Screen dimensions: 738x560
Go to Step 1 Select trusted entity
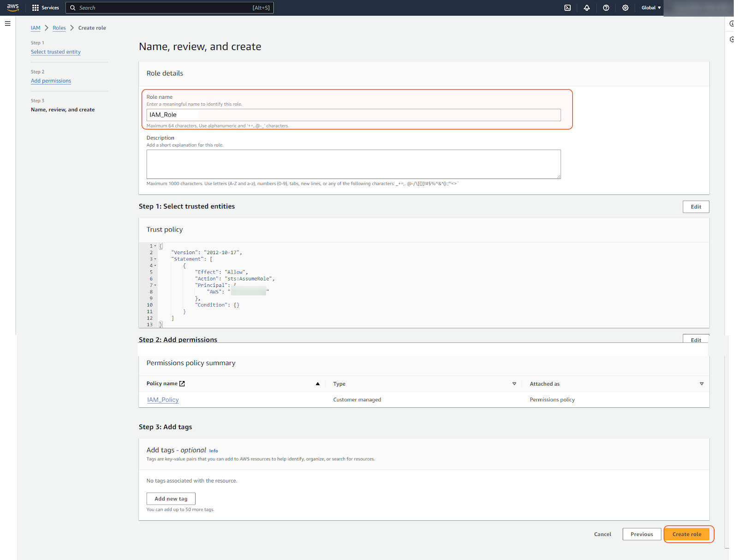coord(55,52)
